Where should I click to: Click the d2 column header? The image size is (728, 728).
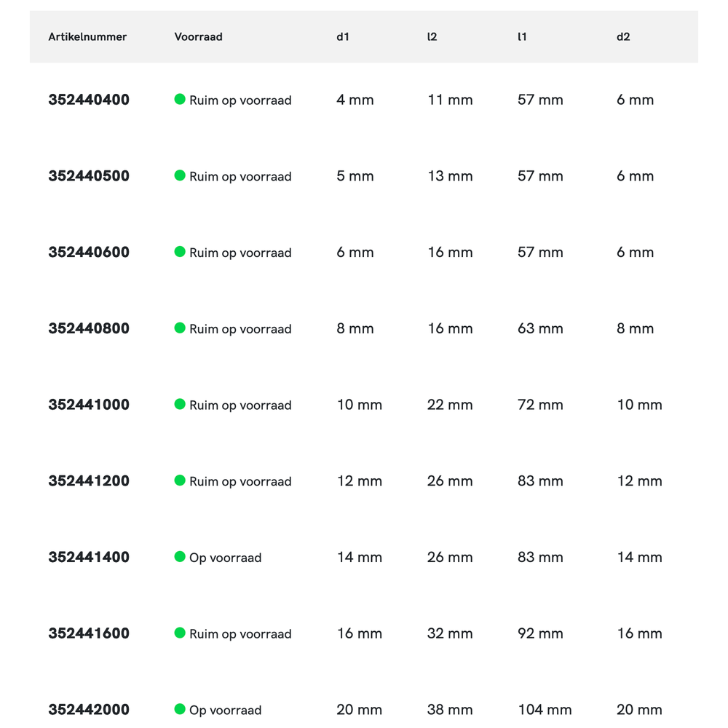pyautogui.click(x=623, y=36)
